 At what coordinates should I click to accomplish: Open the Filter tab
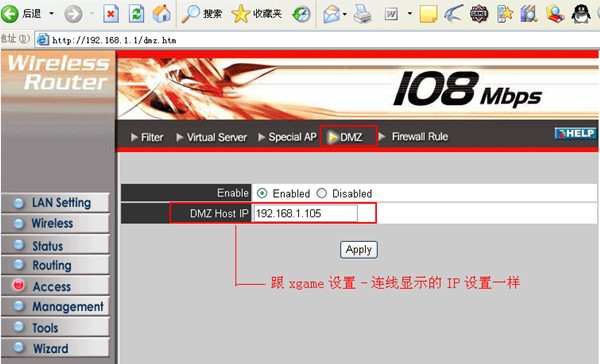pyautogui.click(x=147, y=137)
